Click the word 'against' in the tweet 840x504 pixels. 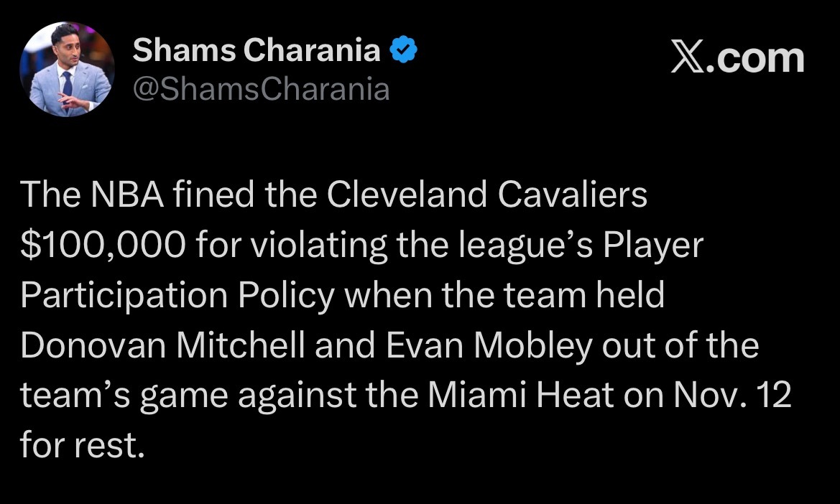tap(297, 396)
